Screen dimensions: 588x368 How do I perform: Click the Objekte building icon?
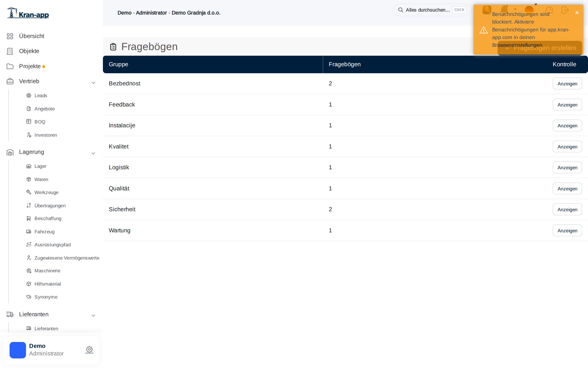tap(10, 51)
